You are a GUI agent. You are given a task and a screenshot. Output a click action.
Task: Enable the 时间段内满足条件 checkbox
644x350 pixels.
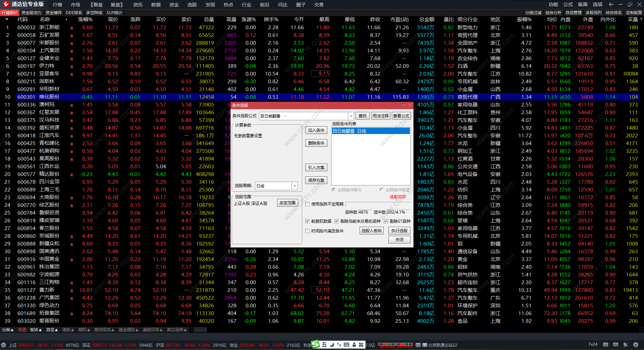[x=307, y=231]
